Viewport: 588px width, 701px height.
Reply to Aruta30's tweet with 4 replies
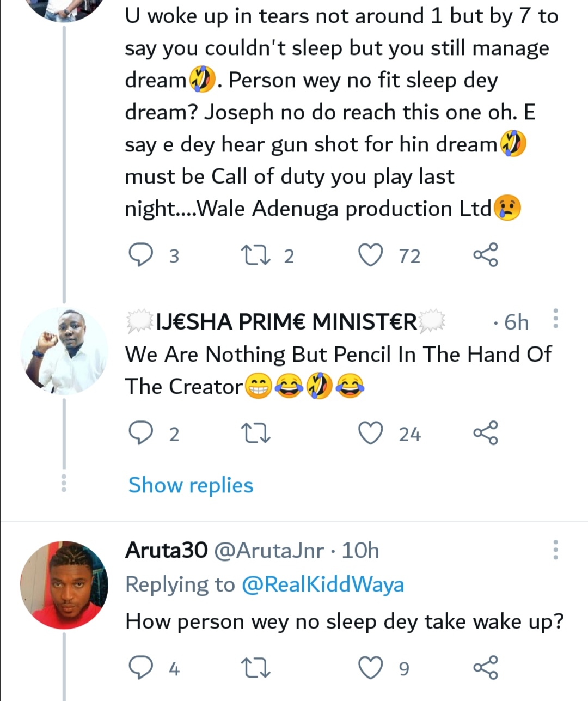[140, 668]
